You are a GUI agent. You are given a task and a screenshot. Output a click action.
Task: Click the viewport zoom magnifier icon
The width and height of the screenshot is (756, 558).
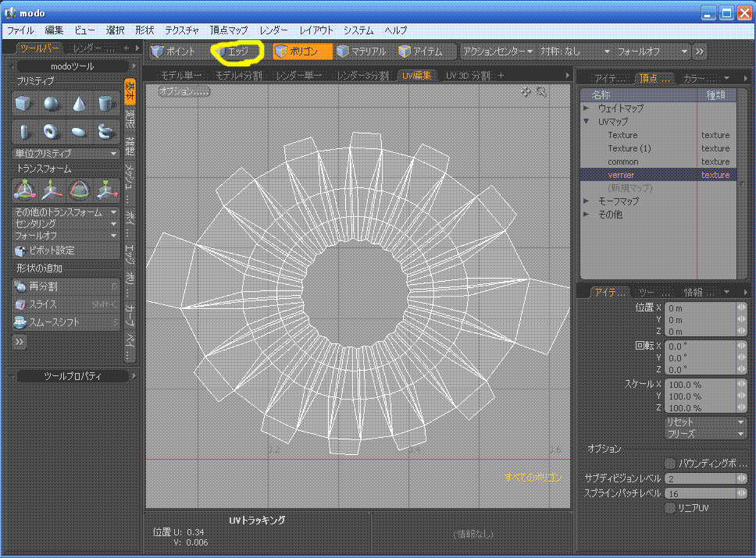541,92
